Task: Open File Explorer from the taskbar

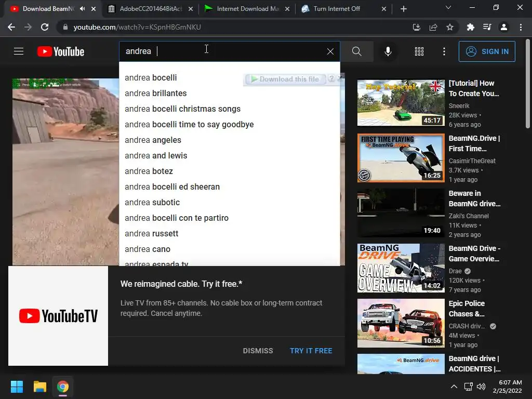Action: click(39, 387)
